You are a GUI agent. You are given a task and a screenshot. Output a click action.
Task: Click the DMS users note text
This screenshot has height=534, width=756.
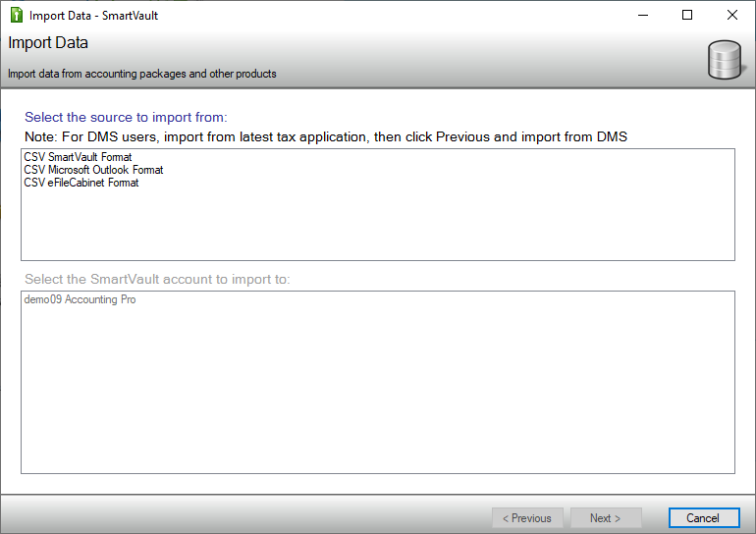[326, 136]
